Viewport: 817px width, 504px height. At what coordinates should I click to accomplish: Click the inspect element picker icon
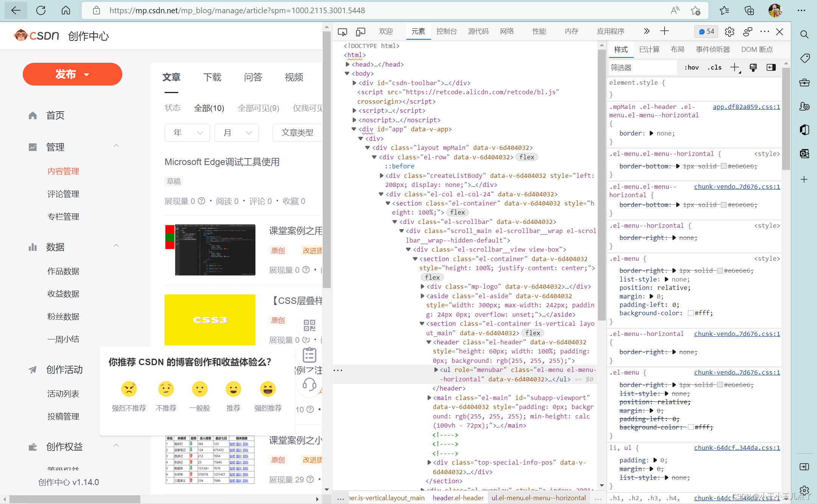tap(342, 32)
